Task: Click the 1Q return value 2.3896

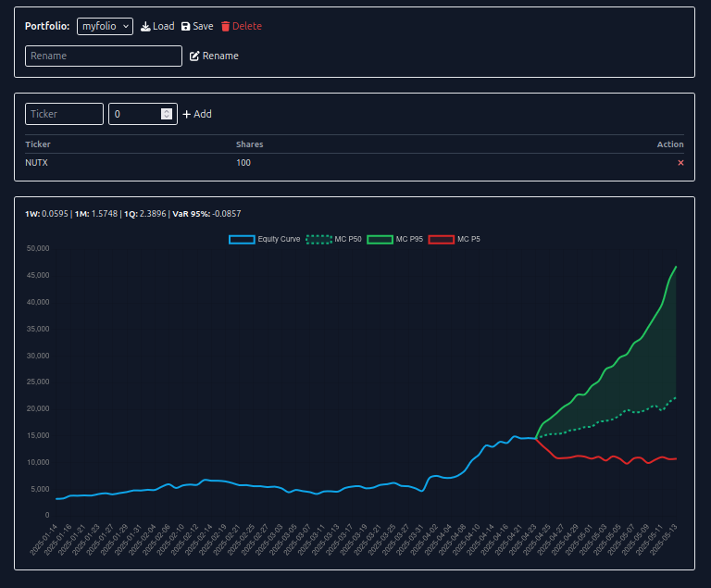Action: tap(153, 214)
